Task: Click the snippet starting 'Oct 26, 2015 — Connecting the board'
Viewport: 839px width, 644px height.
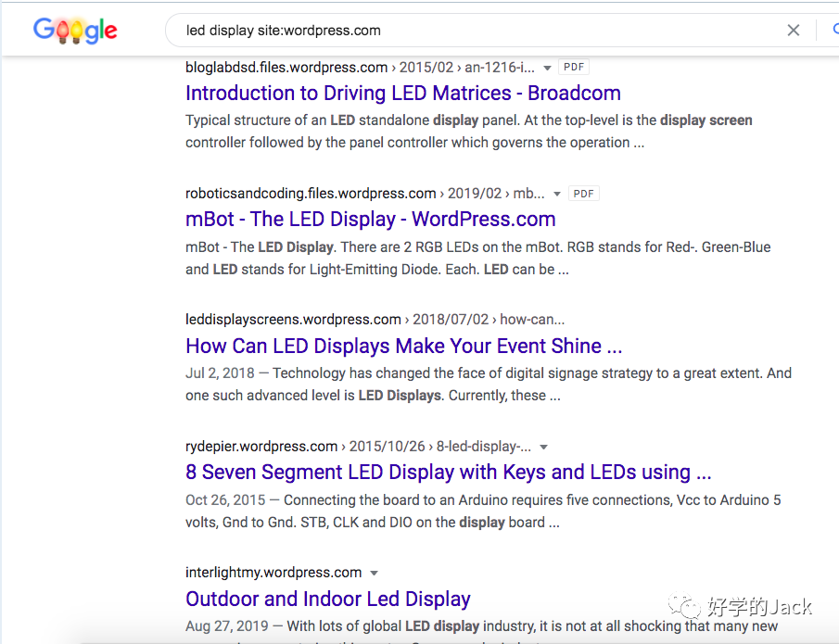Action: [x=483, y=511]
